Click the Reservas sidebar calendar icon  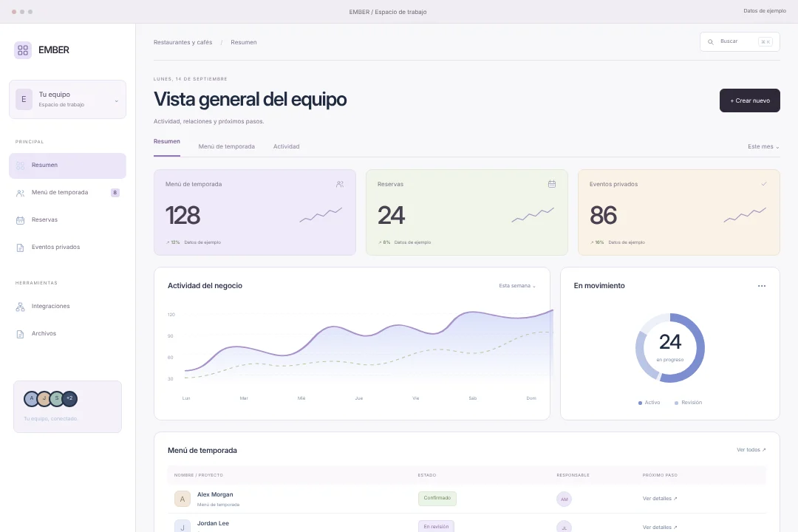coord(21,220)
